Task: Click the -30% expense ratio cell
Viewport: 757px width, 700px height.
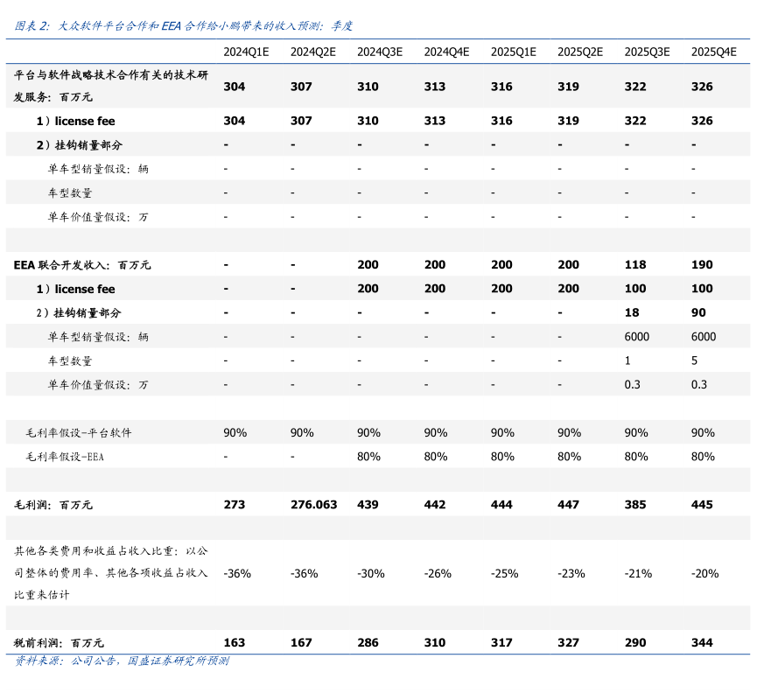Action: (x=371, y=574)
